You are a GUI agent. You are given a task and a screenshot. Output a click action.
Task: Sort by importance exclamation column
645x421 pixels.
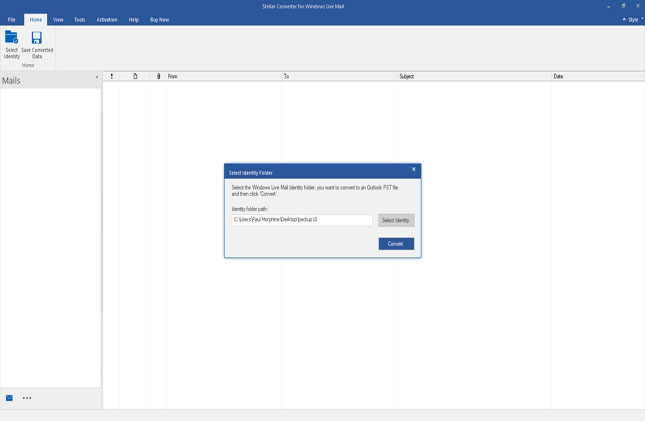111,76
